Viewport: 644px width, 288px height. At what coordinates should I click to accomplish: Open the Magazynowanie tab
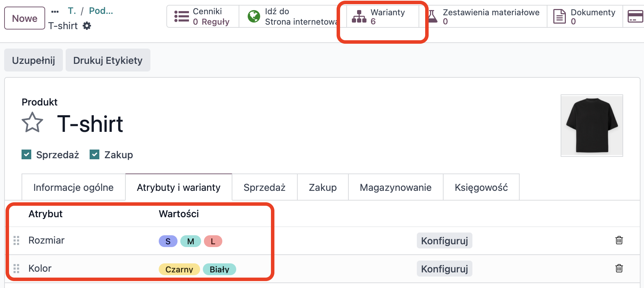click(x=396, y=187)
